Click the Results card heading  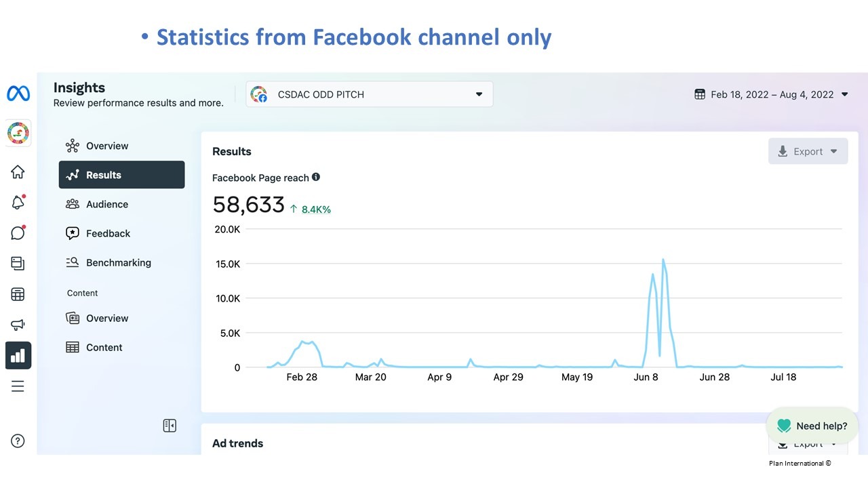click(x=231, y=151)
